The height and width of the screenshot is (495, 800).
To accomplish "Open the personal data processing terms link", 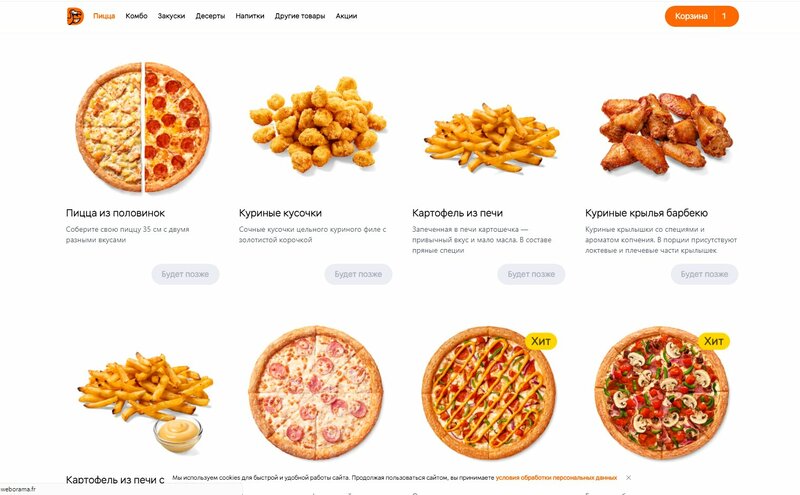I will click(556, 478).
